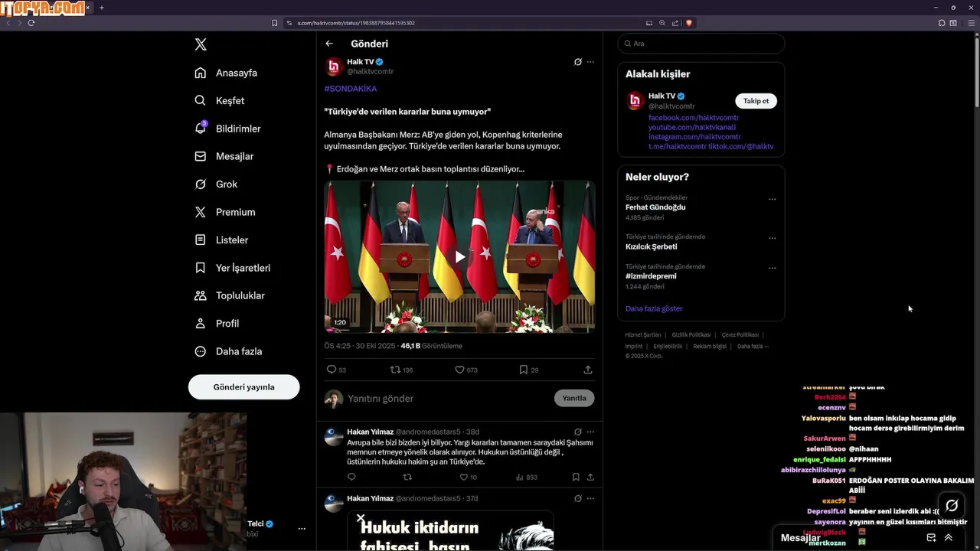Open more options on Hakan Yılmaz 38d reply
Viewport: 980px width, 551px height.
[590, 432]
